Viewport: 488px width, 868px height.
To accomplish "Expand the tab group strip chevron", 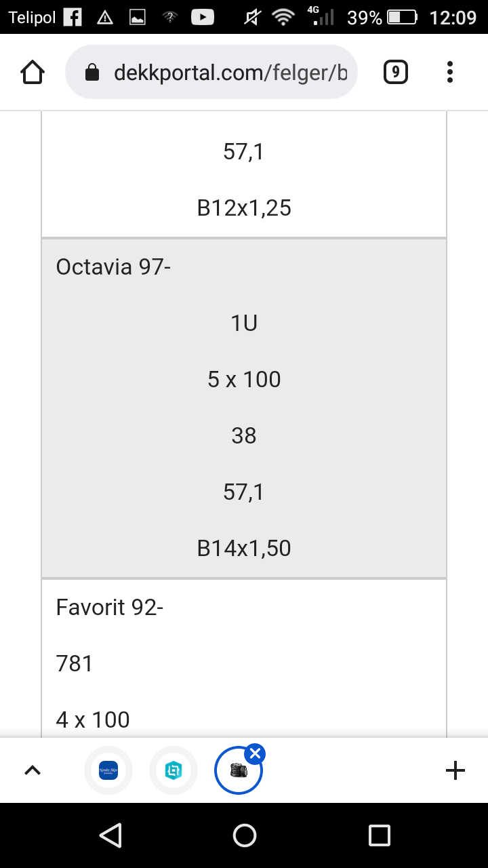I will point(33,770).
